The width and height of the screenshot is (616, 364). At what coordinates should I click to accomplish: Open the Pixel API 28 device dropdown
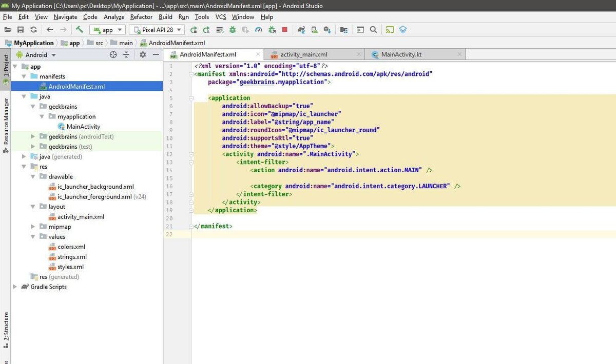[158, 30]
